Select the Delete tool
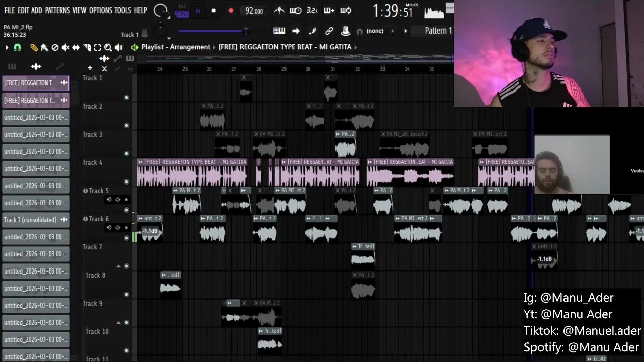This screenshot has height=362, width=644. coord(55,47)
